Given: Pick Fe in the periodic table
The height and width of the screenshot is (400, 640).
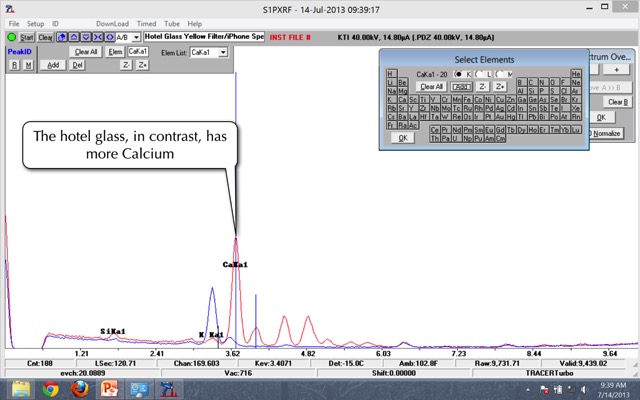Looking at the screenshot, I should point(468,99).
